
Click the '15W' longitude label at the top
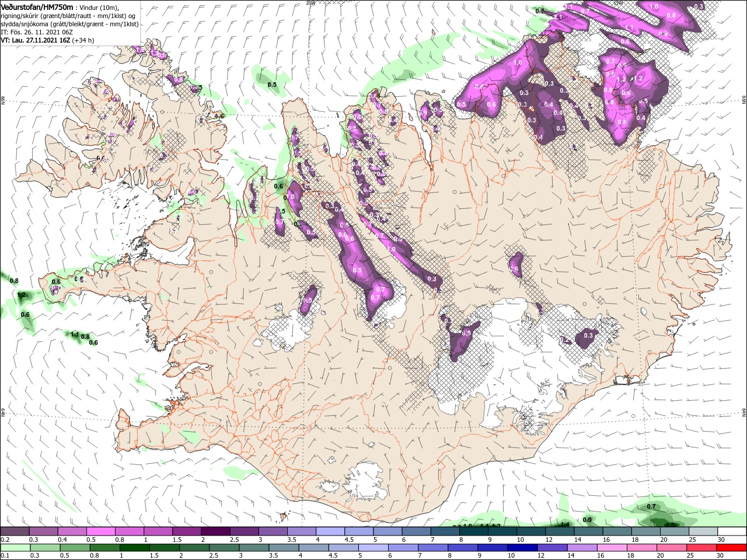pyautogui.click(x=619, y=3)
